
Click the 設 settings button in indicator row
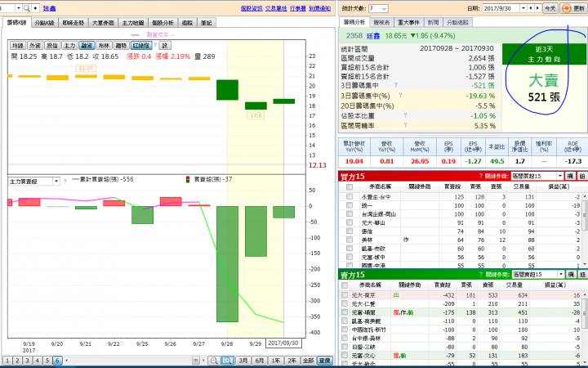click(165, 46)
